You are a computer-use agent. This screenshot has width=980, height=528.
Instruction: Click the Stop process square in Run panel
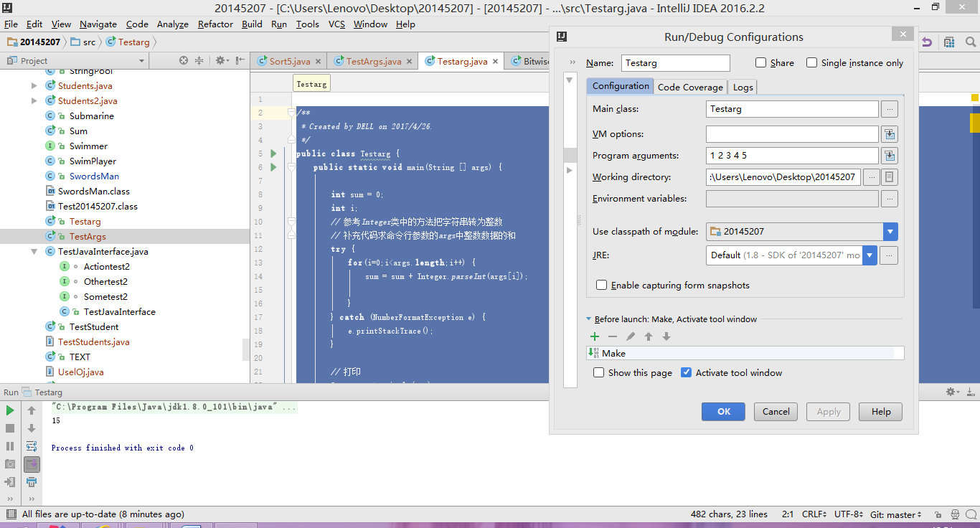point(10,428)
